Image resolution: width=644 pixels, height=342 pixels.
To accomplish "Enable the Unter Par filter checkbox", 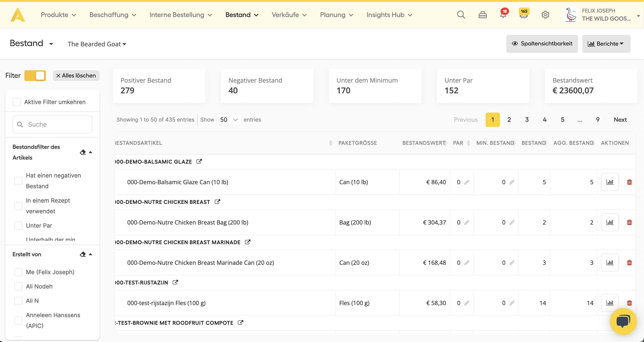I will 18,225.
